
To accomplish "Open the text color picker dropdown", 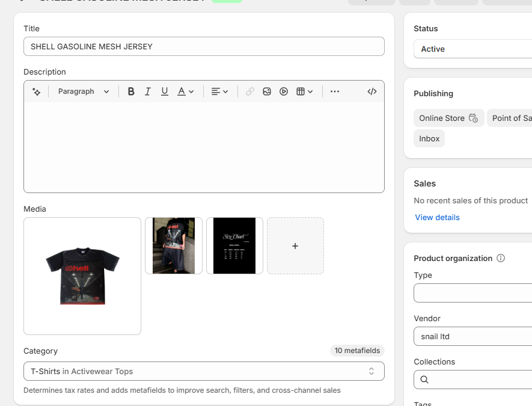I will point(186,91).
